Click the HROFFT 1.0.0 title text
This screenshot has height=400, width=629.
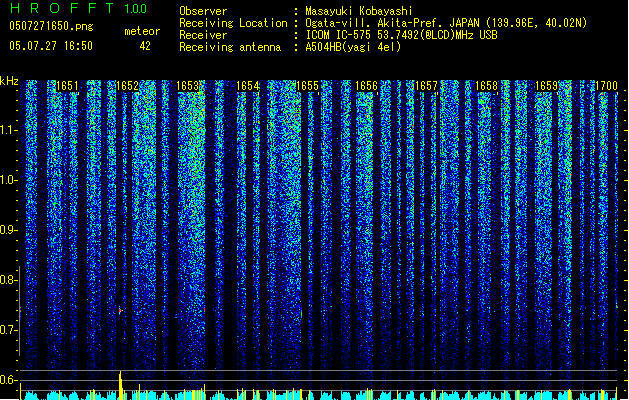pos(79,8)
